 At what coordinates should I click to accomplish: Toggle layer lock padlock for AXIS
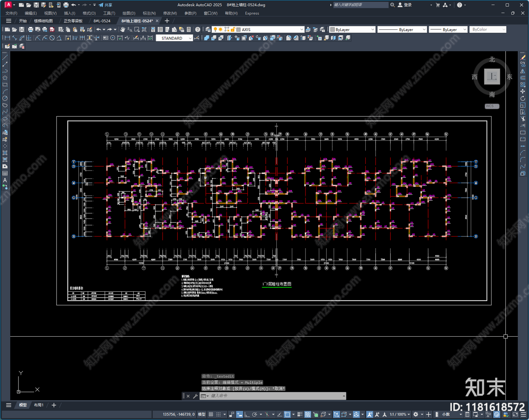click(232, 29)
